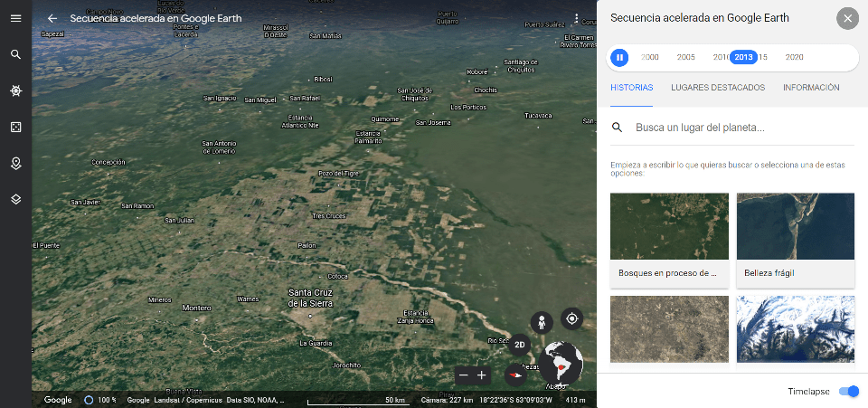Open the 'Belleza frágil' story thumbnail
Screen dimensions: 868x408
click(x=795, y=240)
